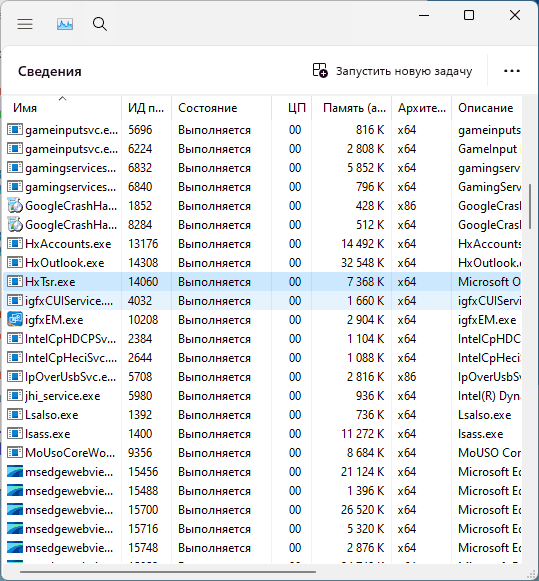539x581 pixels.
Task: Click the IpOverUsbSvc process icon
Action: click(15, 376)
